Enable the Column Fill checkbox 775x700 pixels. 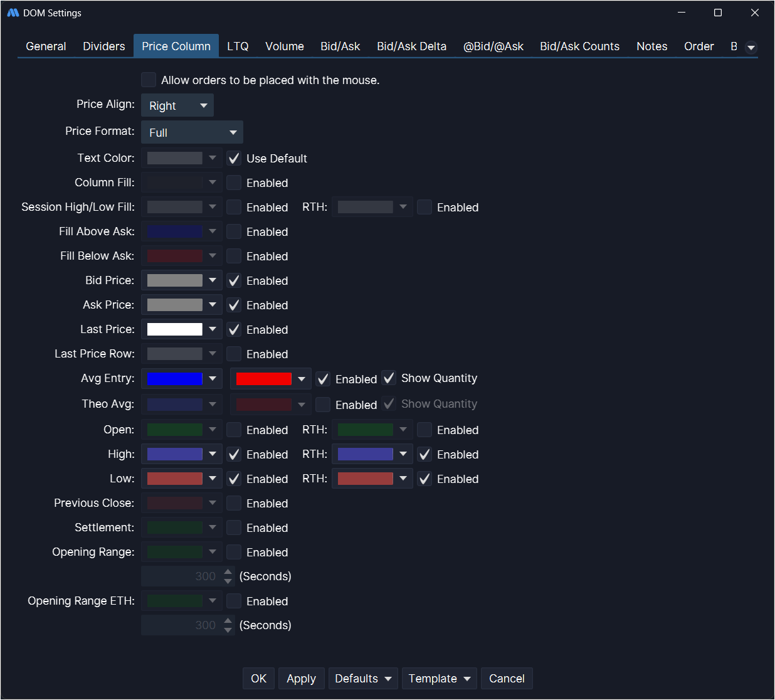234,183
